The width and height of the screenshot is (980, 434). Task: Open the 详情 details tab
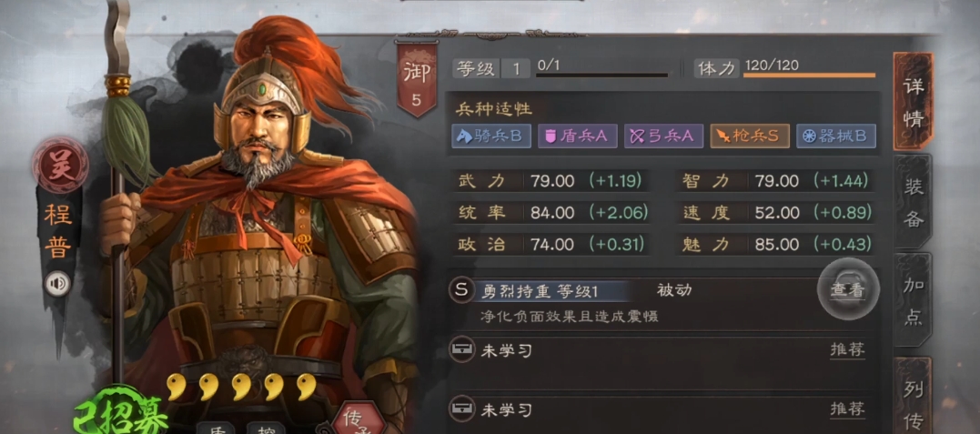point(914,101)
